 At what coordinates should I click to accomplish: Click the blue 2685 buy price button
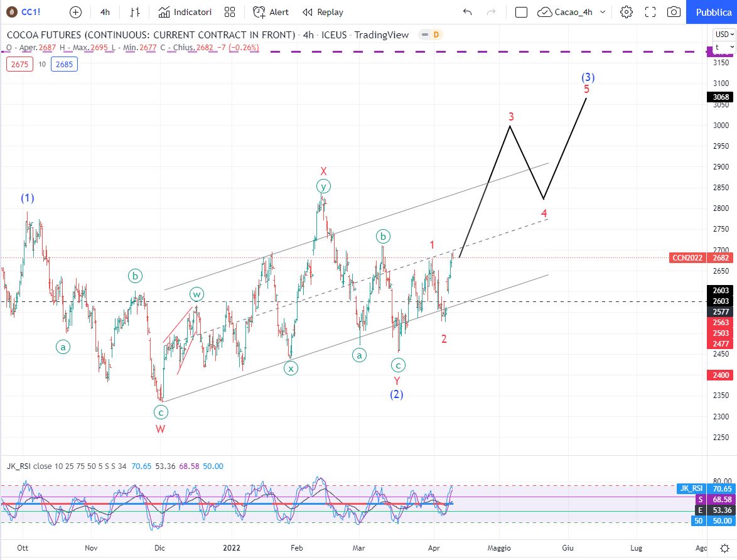tap(65, 65)
